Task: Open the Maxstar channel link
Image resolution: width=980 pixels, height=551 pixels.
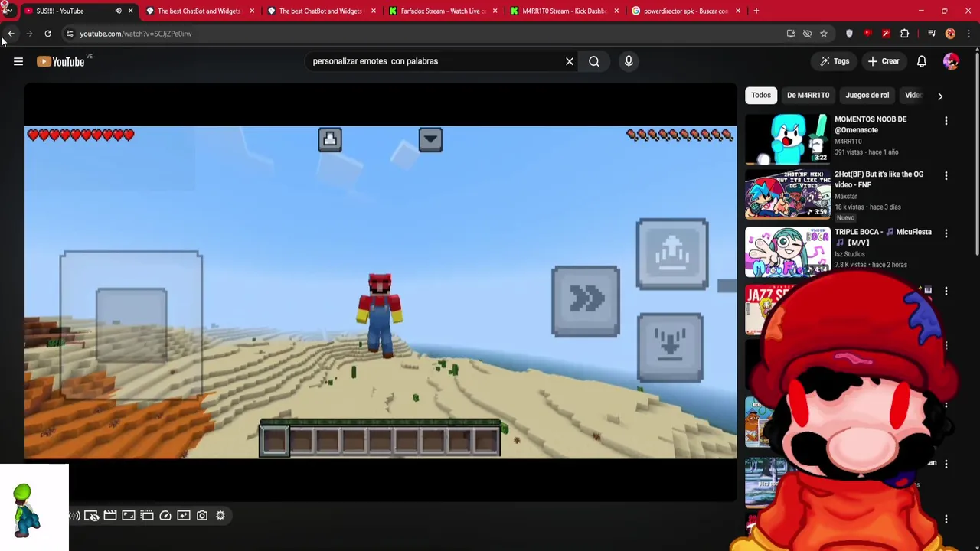Action: tap(846, 197)
